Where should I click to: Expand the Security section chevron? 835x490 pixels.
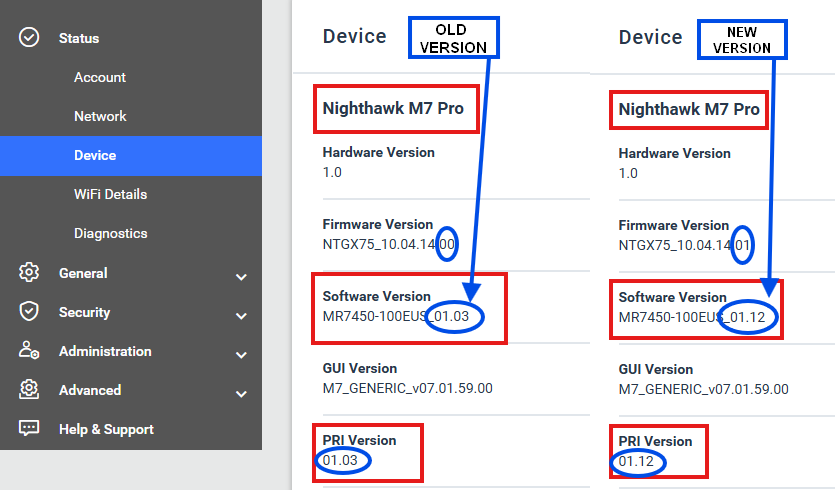241,315
